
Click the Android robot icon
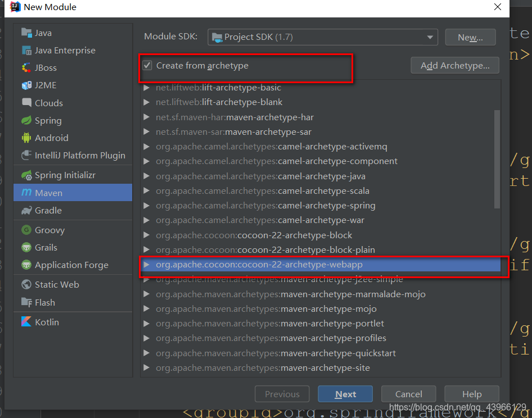click(26, 138)
